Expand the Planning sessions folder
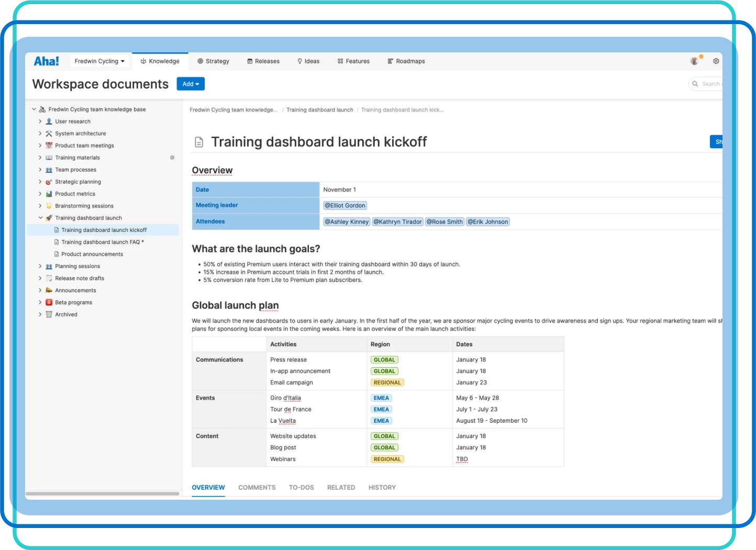Screen dimensions: 756x550 coord(40,266)
